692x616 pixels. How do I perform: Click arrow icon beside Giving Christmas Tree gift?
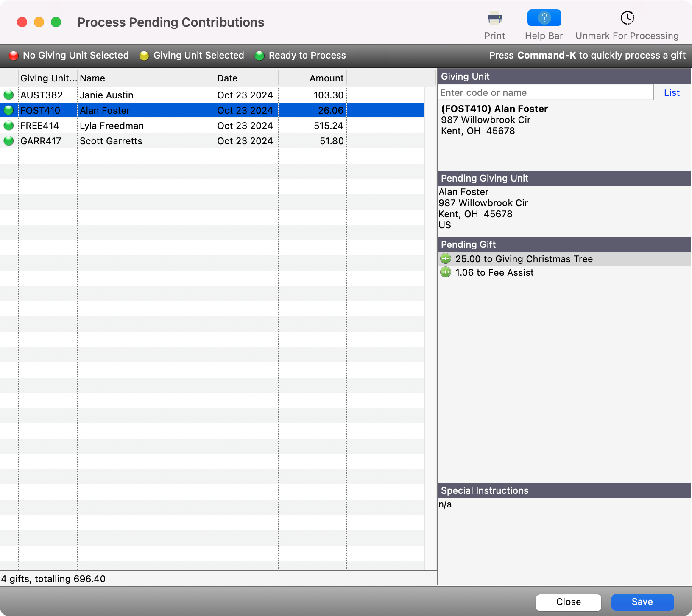[446, 259]
